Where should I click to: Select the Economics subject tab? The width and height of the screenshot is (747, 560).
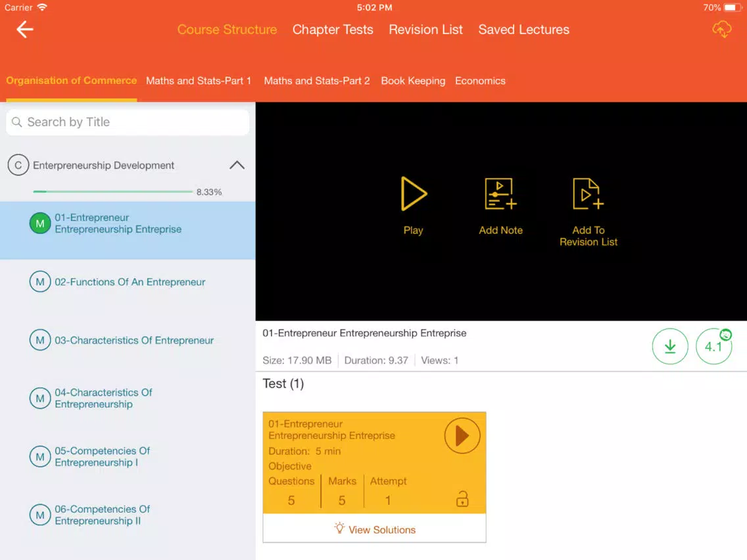coord(480,81)
